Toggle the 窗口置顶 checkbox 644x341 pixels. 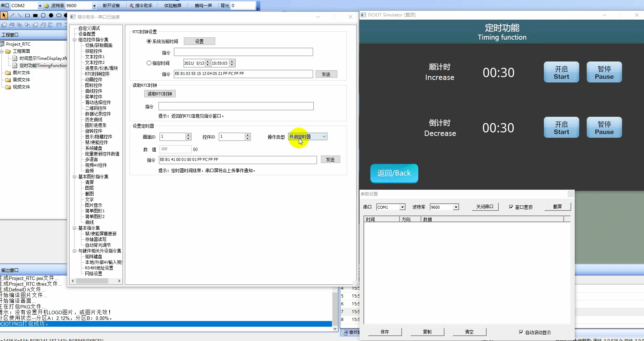coord(511,207)
